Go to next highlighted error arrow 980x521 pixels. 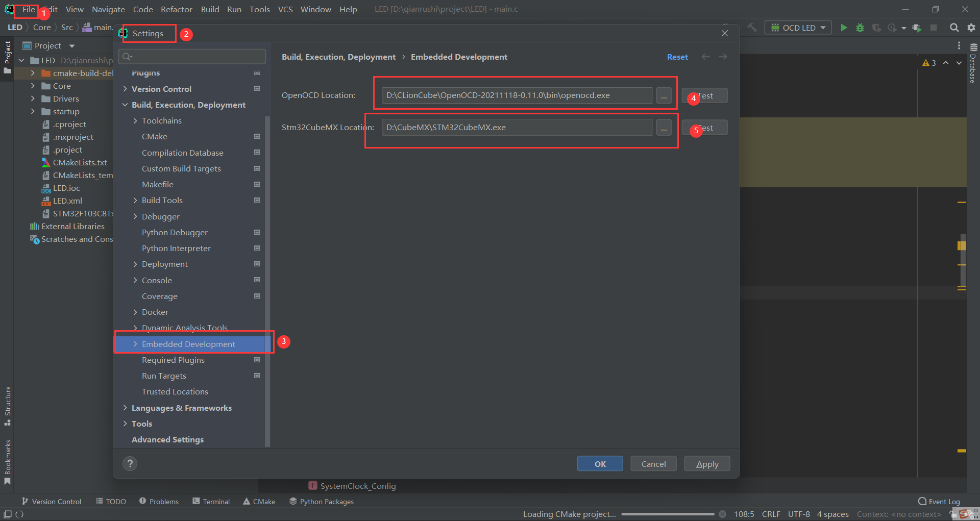click(959, 63)
